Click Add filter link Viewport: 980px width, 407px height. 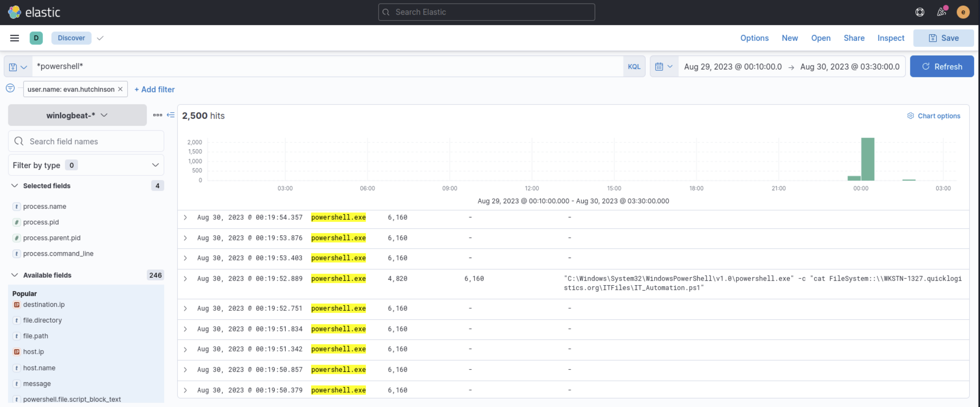point(154,89)
